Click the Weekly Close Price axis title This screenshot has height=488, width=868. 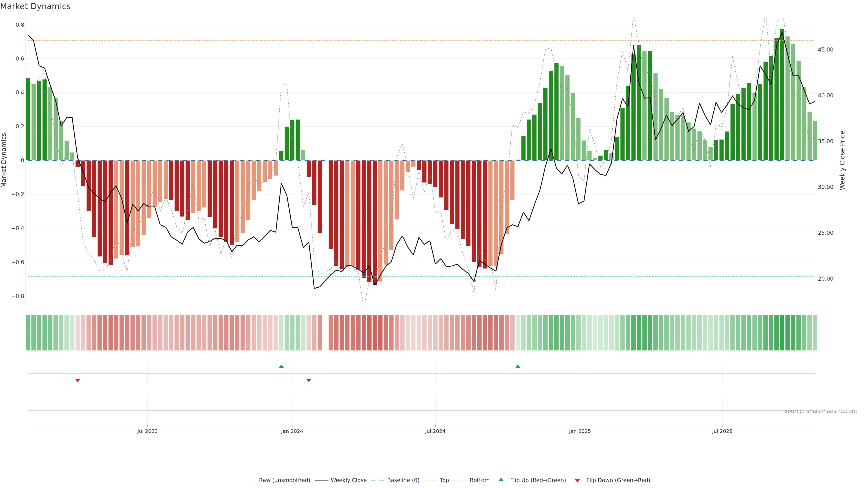pyautogui.click(x=842, y=160)
